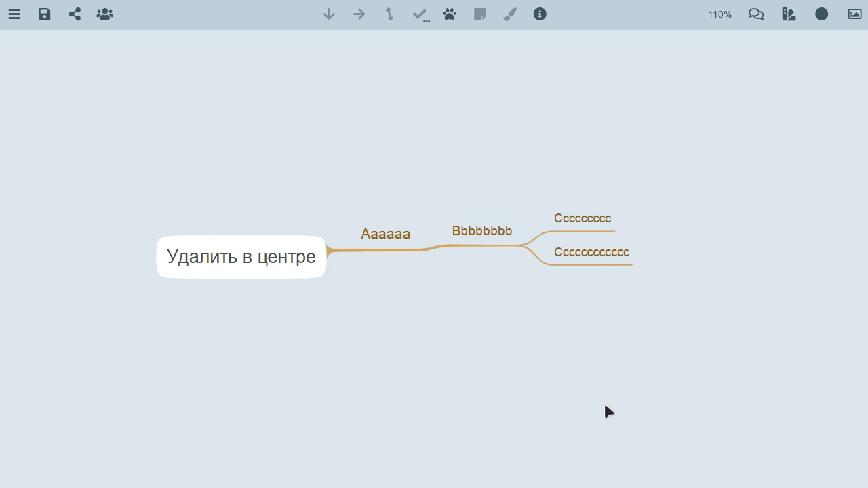Open the collaborators group icon

(104, 14)
